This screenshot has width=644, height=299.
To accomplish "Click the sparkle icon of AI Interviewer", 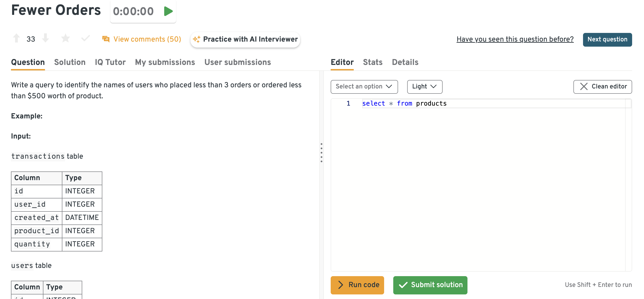I will click(x=196, y=39).
